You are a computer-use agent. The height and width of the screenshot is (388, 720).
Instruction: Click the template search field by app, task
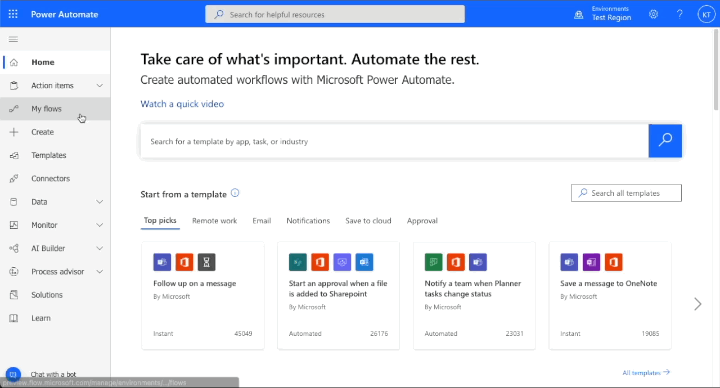tap(394, 141)
